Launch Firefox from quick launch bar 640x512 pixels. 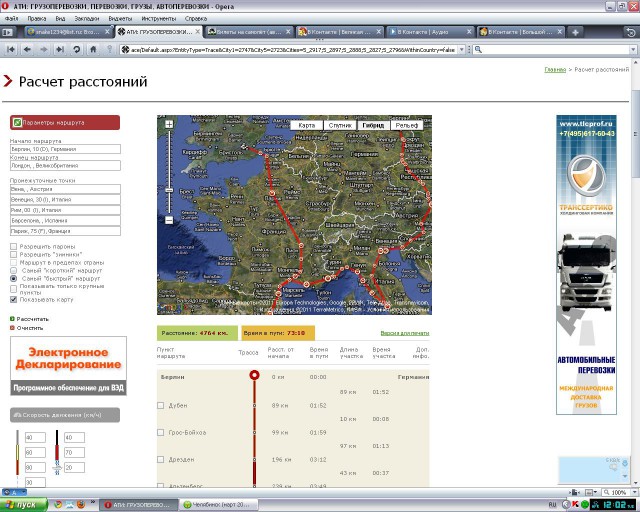click(x=81, y=505)
